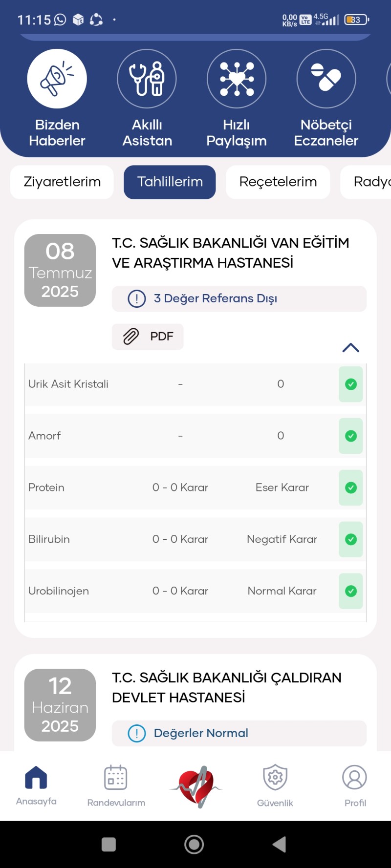Screen dimensions: 391x868
Task: Go to Anasayfa home icon
Action: pyautogui.click(x=36, y=777)
